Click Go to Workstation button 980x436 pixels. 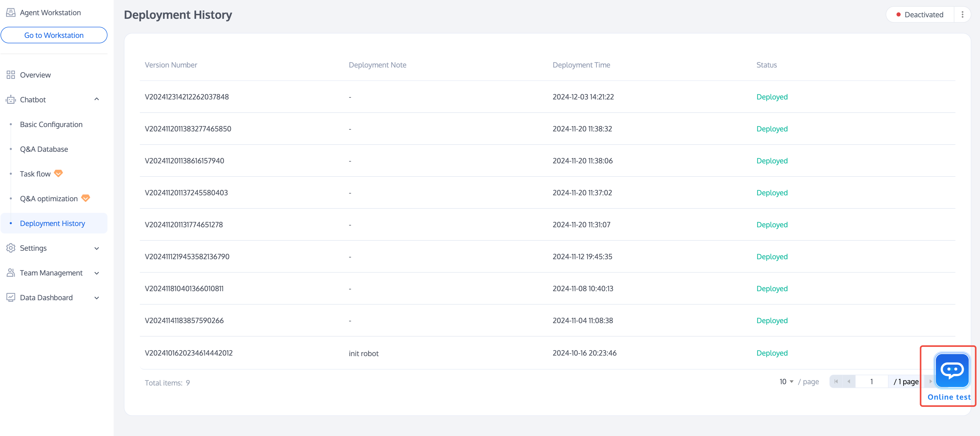tap(54, 35)
